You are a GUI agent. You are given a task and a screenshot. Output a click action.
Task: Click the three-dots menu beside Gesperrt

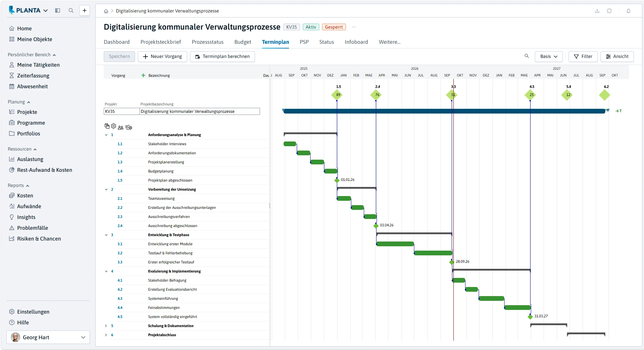tap(354, 27)
